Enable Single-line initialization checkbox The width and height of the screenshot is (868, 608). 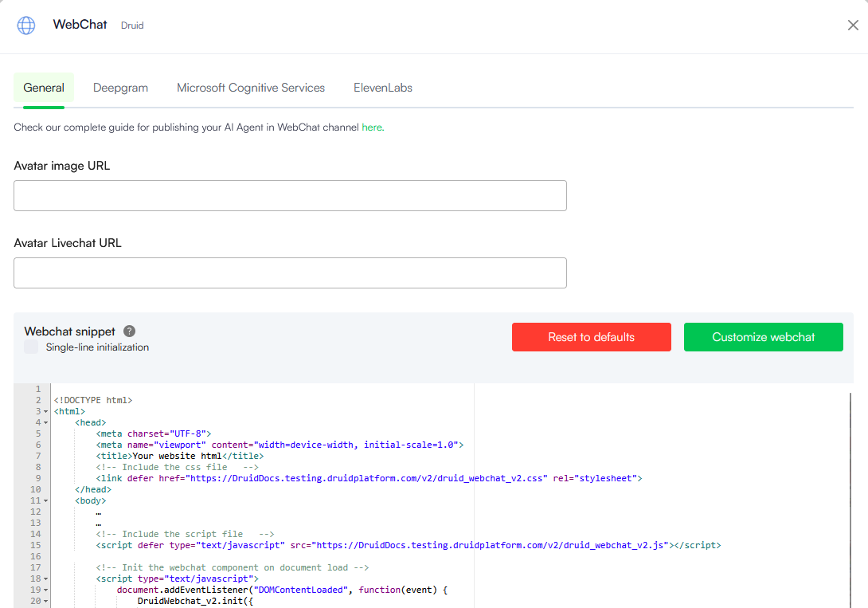(31, 347)
